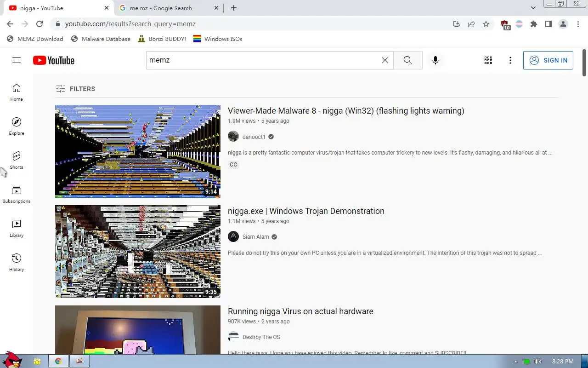Open Bonzi BUDDY! bookmark
588x368 pixels.
click(162, 39)
